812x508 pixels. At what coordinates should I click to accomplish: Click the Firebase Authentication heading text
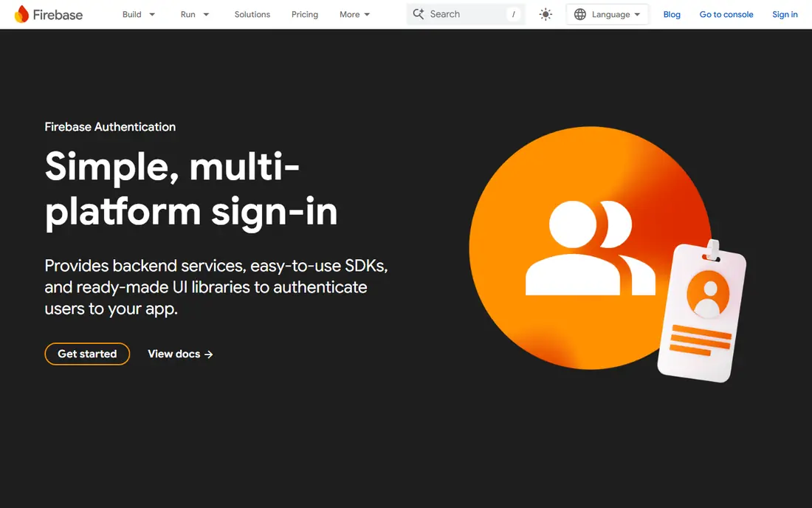click(110, 127)
